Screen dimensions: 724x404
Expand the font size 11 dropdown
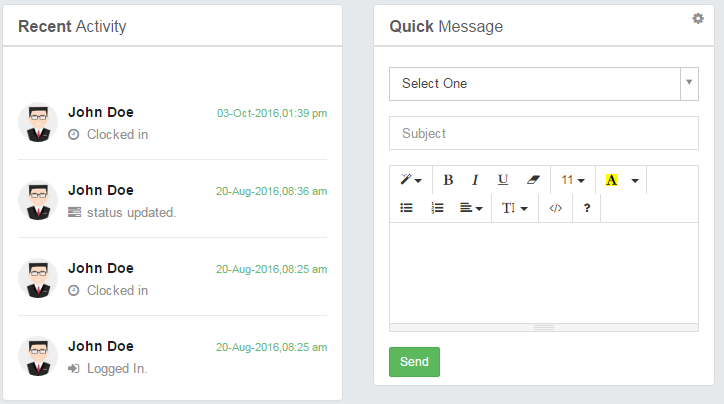(x=573, y=180)
